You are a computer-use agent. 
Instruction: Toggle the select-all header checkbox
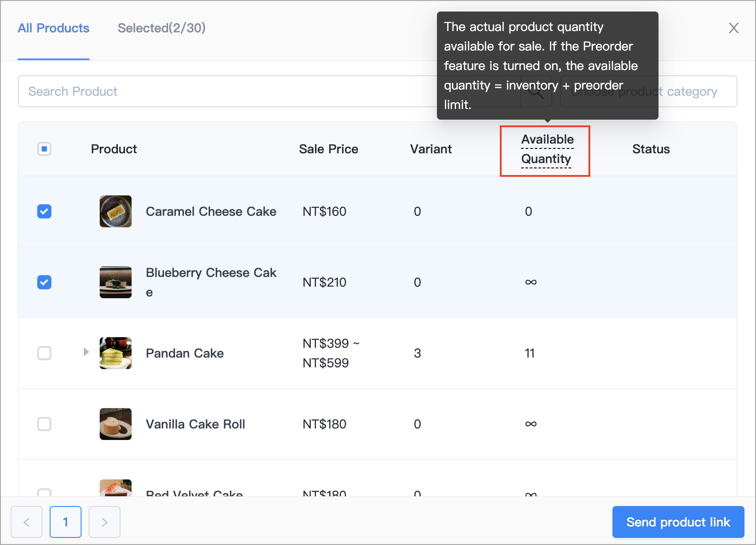coord(44,149)
